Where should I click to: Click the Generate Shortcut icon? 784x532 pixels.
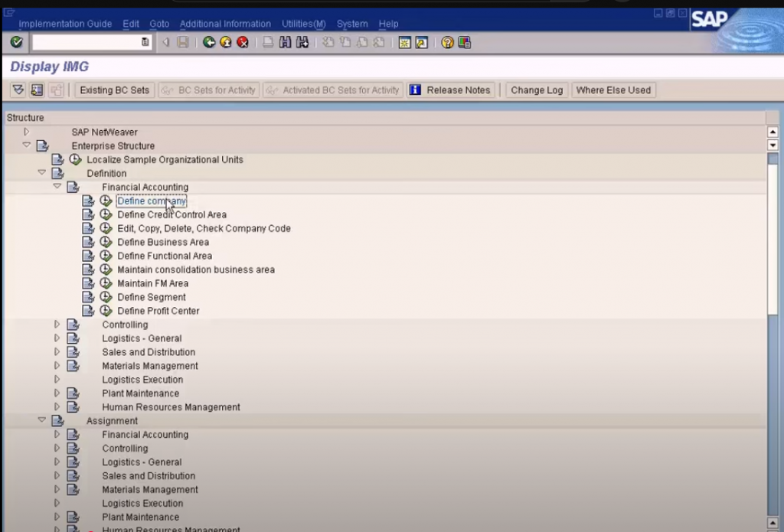(422, 43)
